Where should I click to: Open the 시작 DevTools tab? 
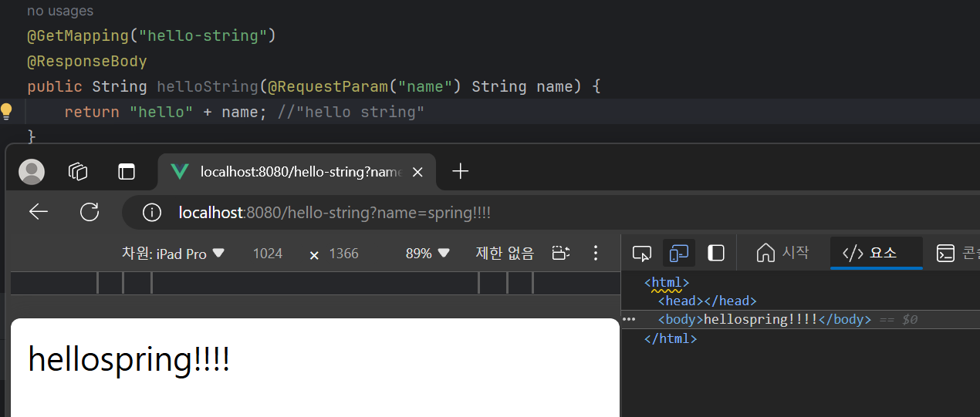(x=782, y=253)
